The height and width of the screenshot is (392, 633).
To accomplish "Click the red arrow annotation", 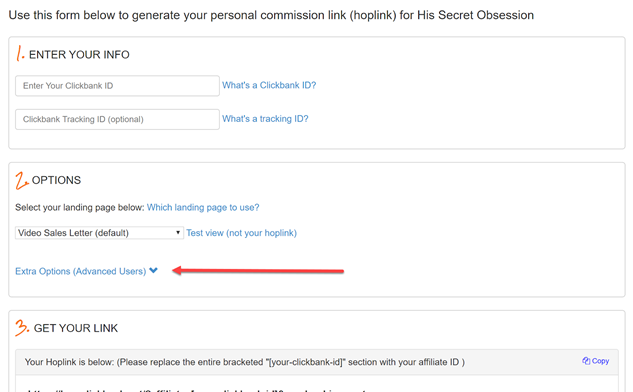I will point(258,270).
